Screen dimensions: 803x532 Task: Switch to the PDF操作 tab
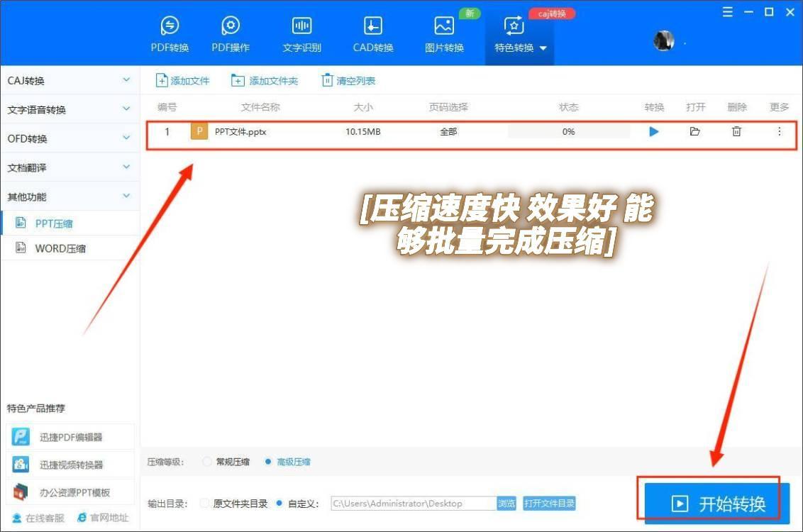pyautogui.click(x=230, y=32)
